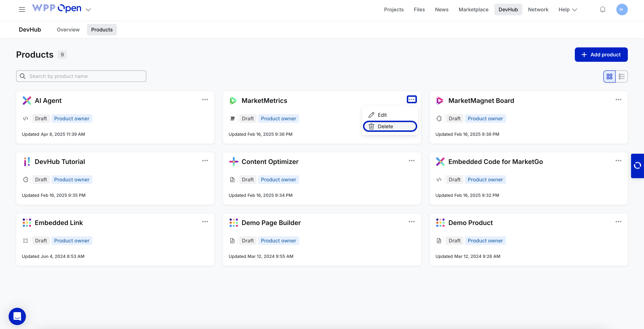Close the MarketMetrics options menu button
This screenshot has width=644, height=329.
pos(411,99)
